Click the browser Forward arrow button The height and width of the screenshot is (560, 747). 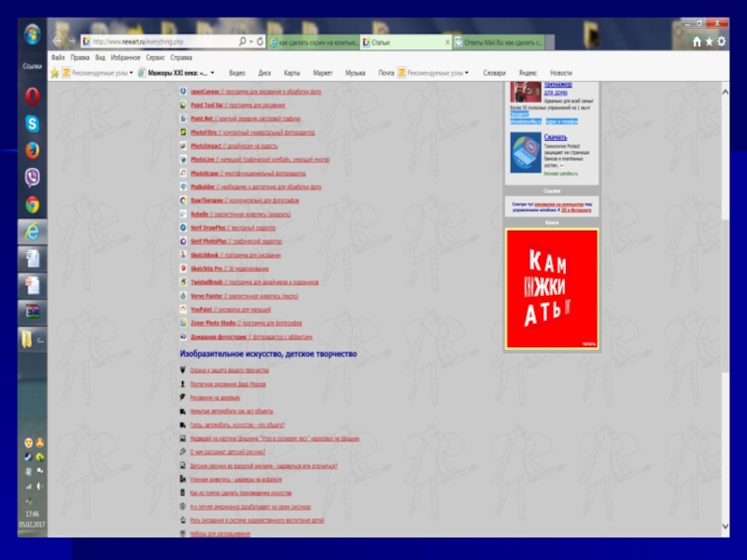click(72, 41)
